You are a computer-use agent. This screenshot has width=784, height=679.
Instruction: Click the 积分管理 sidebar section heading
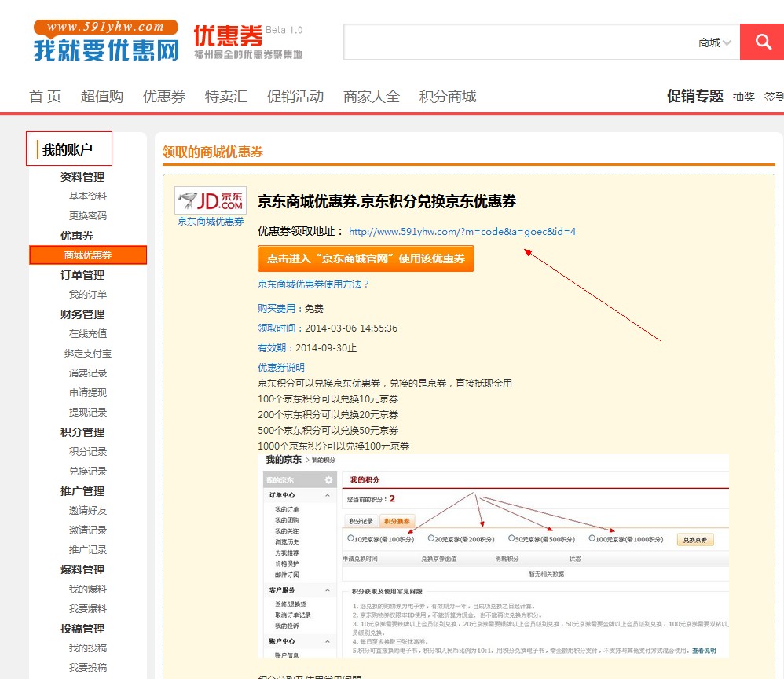point(82,432)
